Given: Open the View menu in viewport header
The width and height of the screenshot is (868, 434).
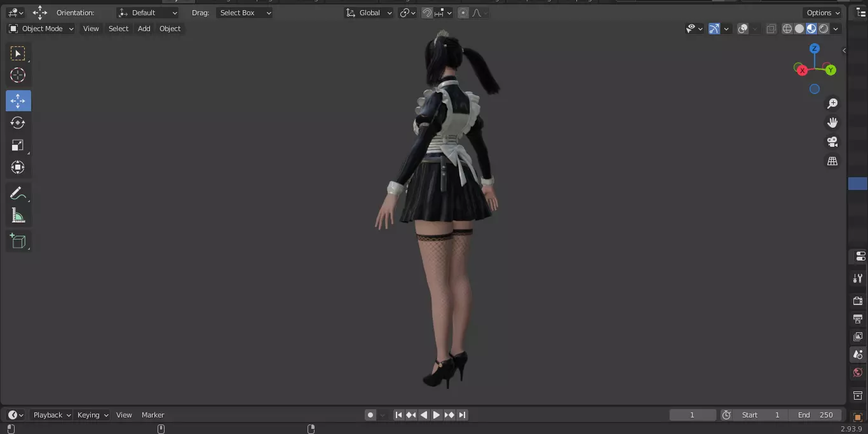Looking at the screenshot, I should coord(91,29).
